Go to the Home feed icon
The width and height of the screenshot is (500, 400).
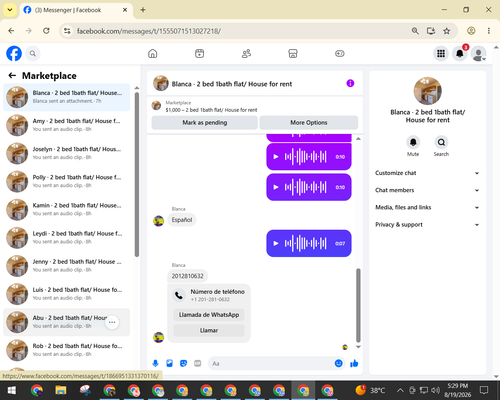coord(153,53)
